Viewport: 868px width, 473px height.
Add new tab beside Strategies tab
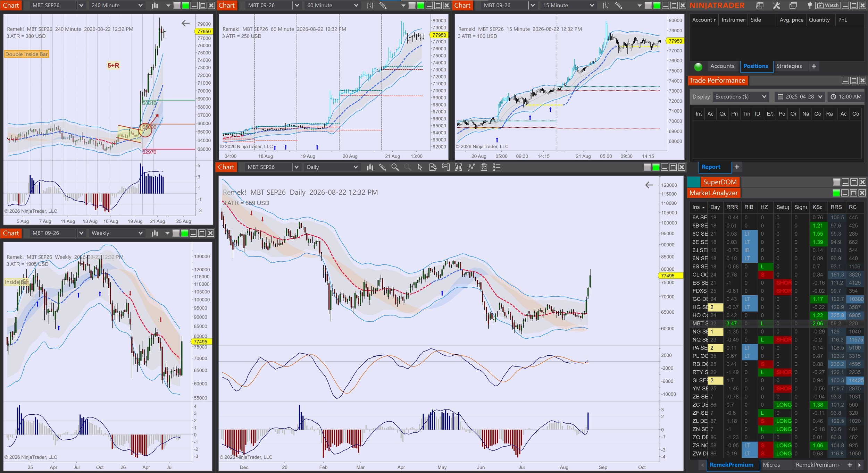tap(814, 66)
